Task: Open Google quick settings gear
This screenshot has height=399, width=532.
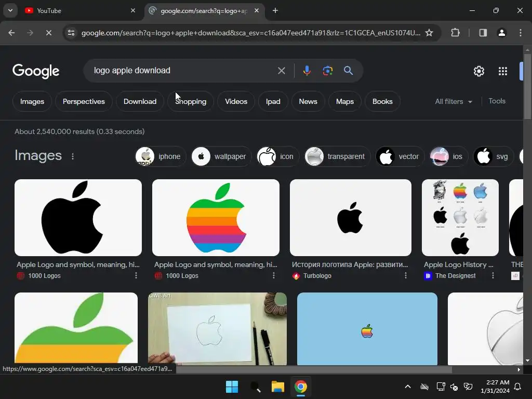Action: tap(478, 71)
